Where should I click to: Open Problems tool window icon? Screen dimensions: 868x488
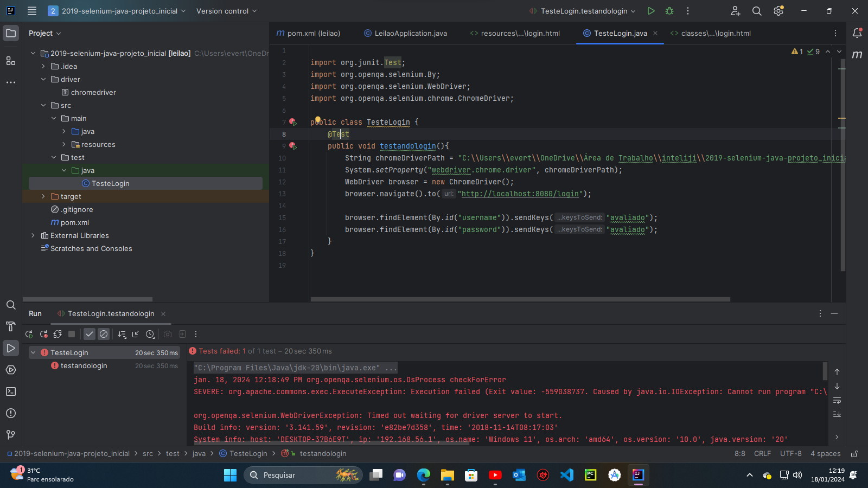11,413
